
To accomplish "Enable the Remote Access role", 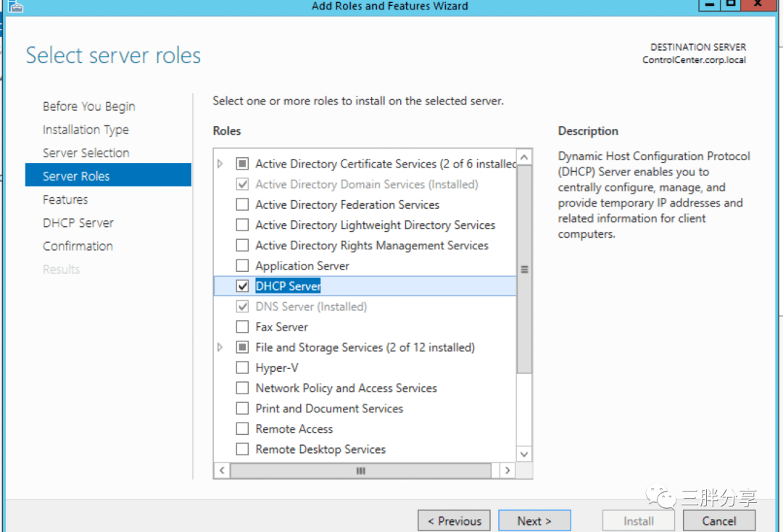I will (x=243, y=428).
